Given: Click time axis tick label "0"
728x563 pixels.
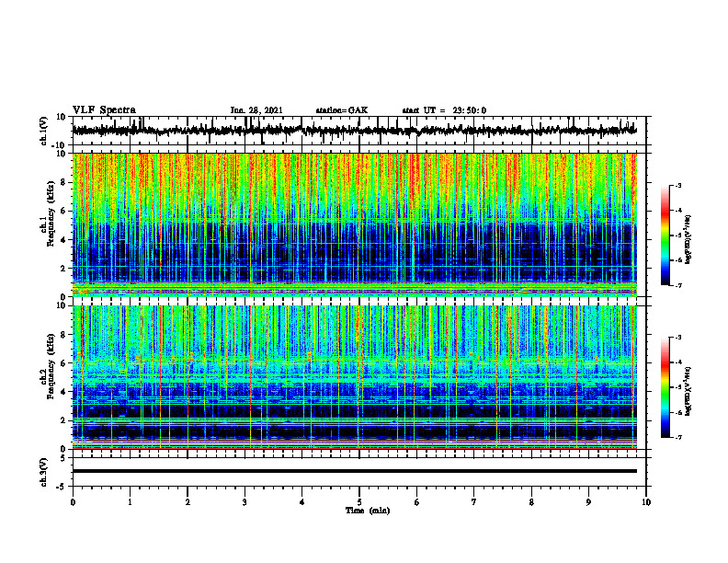Looking at the screenshot, I should [73, 502].
